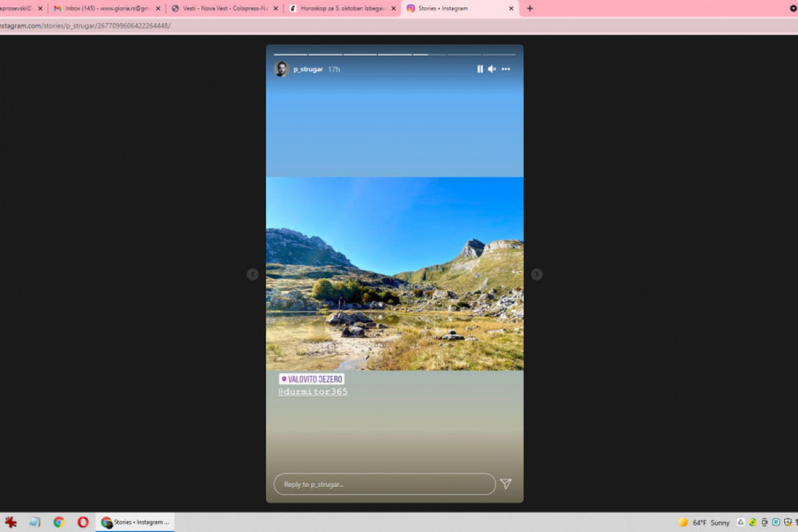This screenshot has width=798, height=532.
Task: Click the Reply to p_strugar field
Action: point(384,484)
